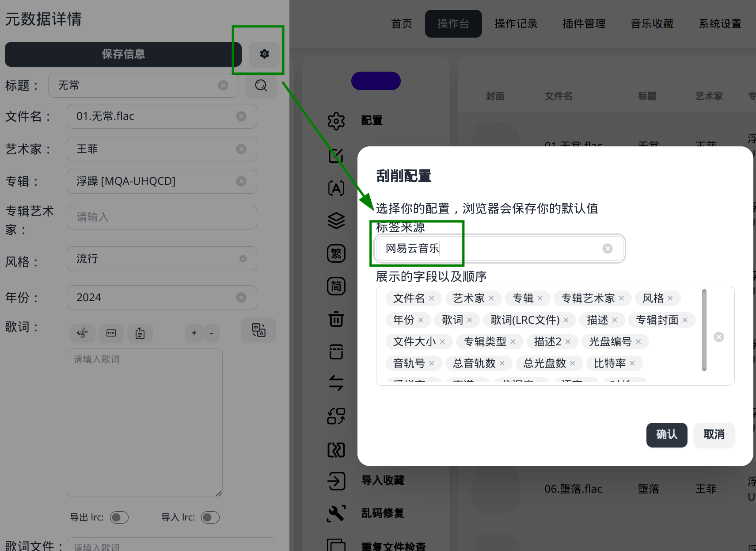Click the scissors icon in lyrics toolbar
The width and height of the screenshot is (756, 551).
[x=83, y=333]
